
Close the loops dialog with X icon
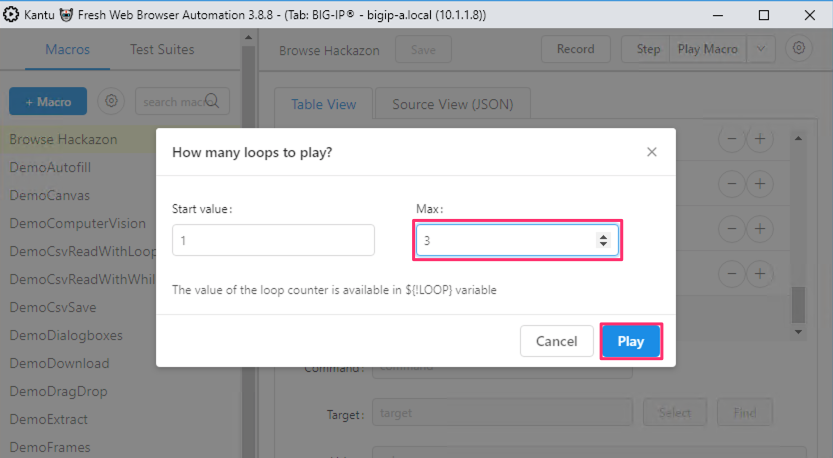coord(652,152)
